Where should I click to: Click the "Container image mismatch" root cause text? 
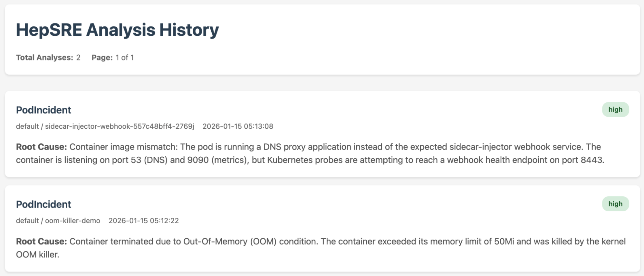tap(123, 147)
